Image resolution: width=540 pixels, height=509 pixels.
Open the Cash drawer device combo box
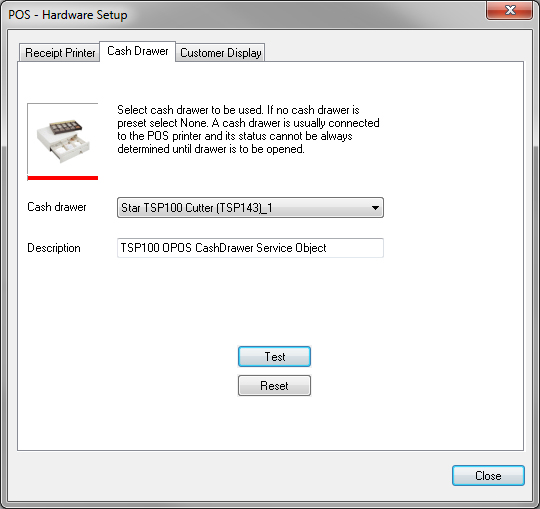(250, 208)
